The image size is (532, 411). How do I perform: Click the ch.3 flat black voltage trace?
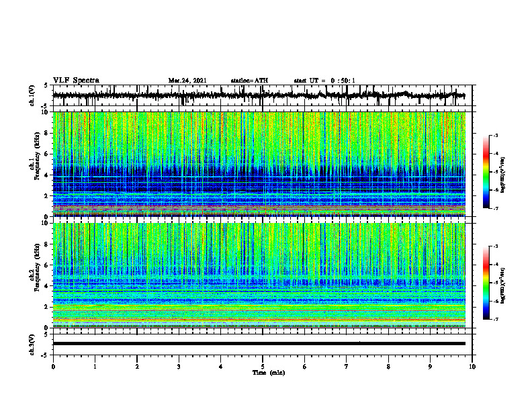pyautogui.click(x=259, y=344)
